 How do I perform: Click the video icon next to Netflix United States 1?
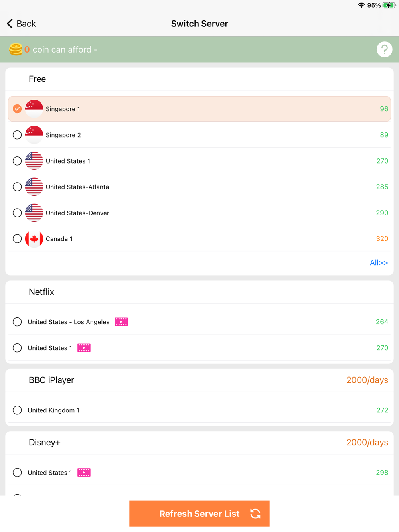click(x=84, y=348)
